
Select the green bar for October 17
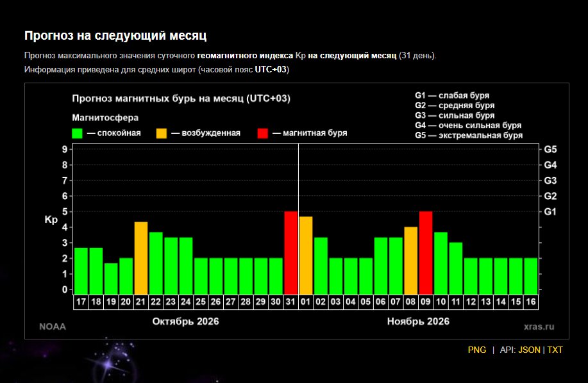coord(81,271)
